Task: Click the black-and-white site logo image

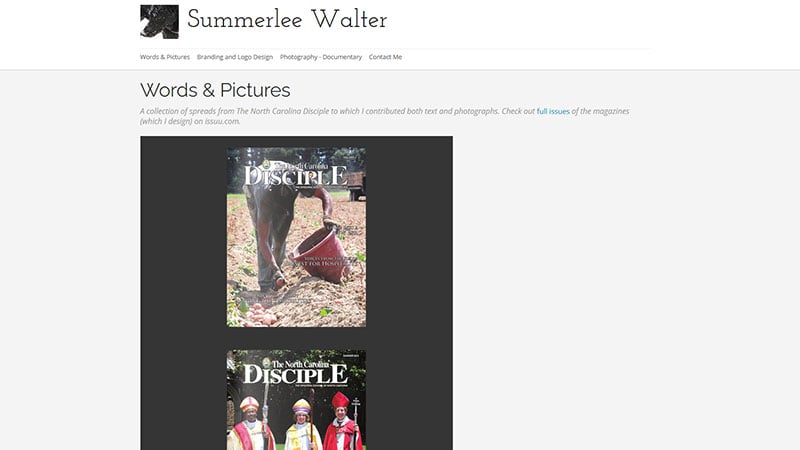Action: click(159, 22)
